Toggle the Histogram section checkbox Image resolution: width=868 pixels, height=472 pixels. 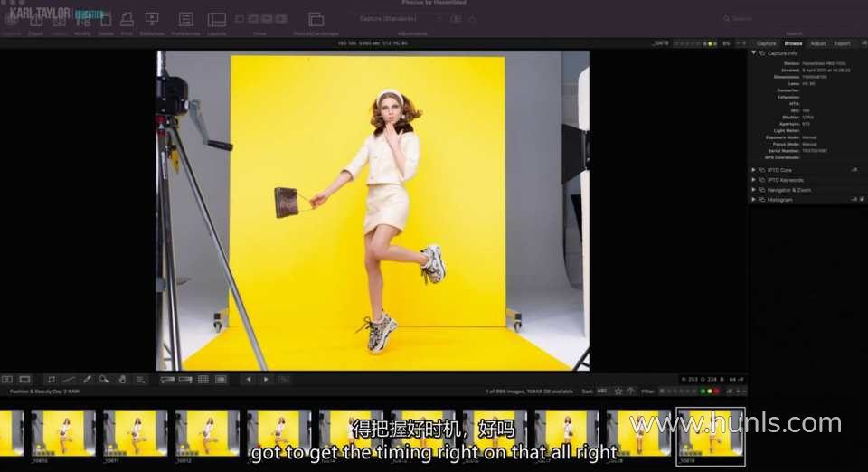(x=862, y=199)
